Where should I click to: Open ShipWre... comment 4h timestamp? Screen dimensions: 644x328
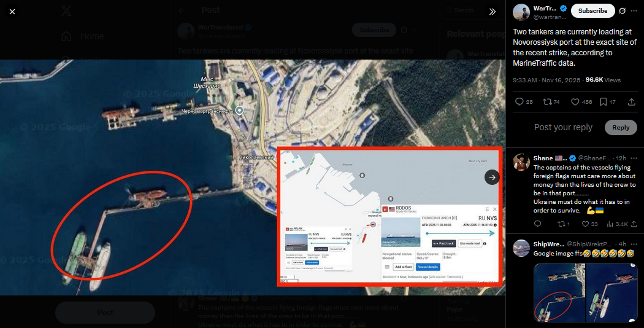coord(623,244)
